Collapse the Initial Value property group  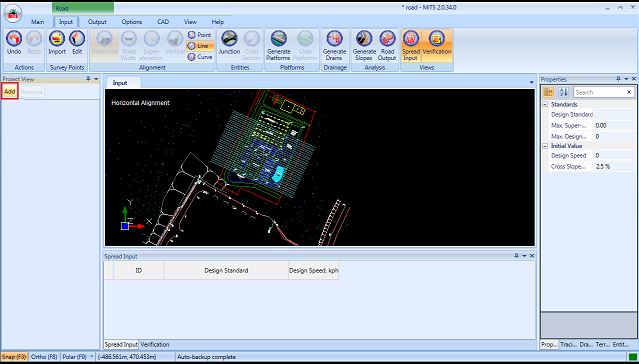point(545,146)
